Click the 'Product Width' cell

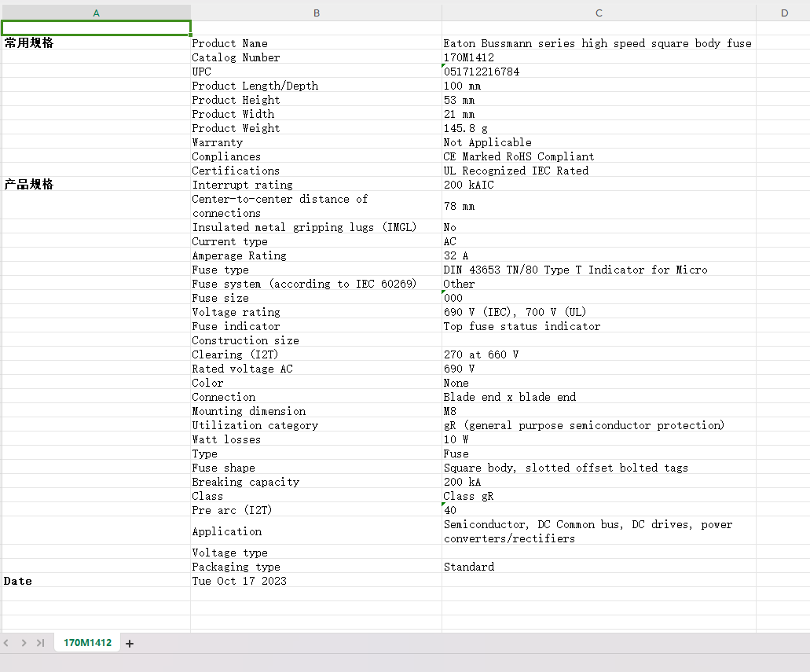[x=316, y=114]
